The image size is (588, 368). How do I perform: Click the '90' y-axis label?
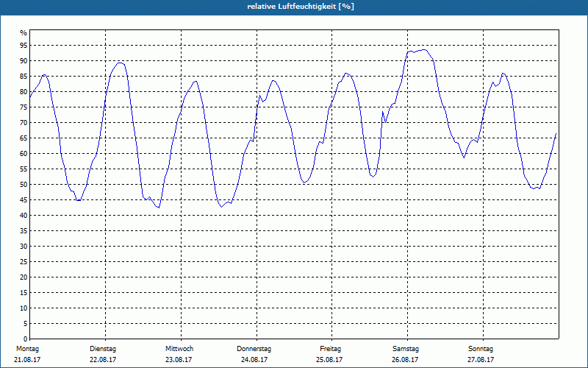24,61
